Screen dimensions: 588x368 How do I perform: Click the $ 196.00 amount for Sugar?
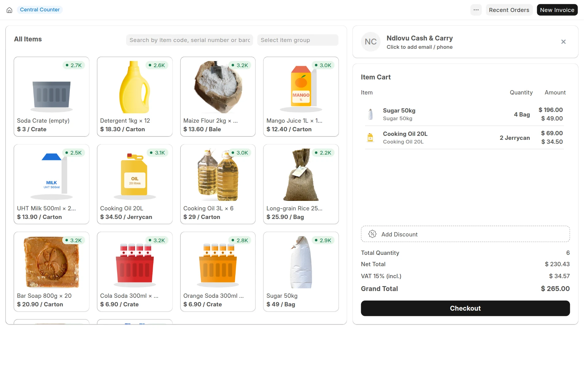coord(551,110)
